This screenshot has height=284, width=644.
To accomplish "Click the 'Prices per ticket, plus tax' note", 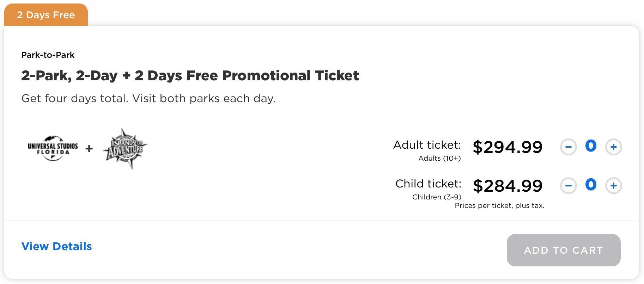I will pyautogui.click(x=499, y=206).
